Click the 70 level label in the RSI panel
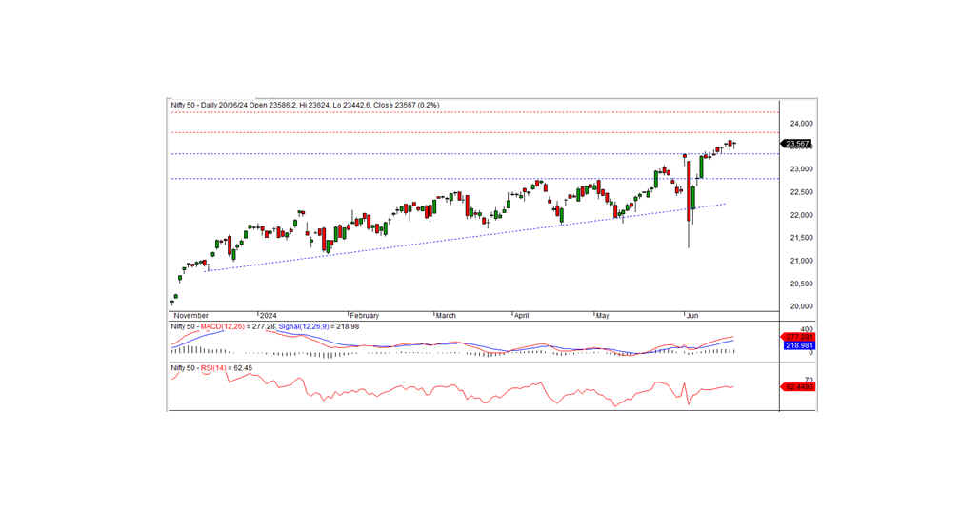980x510 pixels. [x=809, y=381]
